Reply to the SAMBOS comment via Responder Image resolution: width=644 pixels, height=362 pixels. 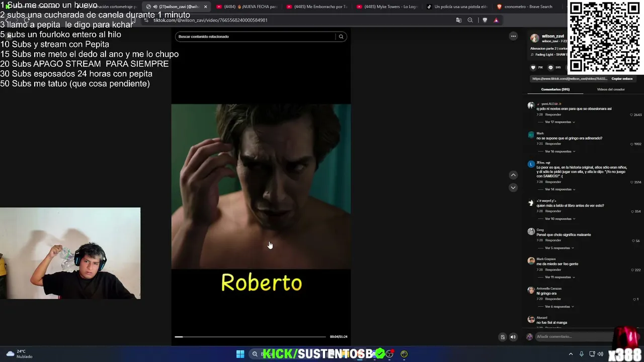553,183
